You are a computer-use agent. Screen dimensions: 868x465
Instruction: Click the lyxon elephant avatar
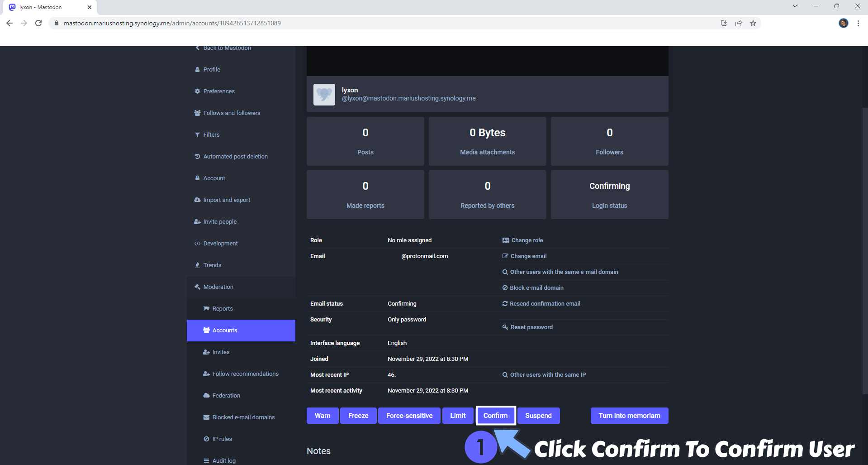(324, 95)
